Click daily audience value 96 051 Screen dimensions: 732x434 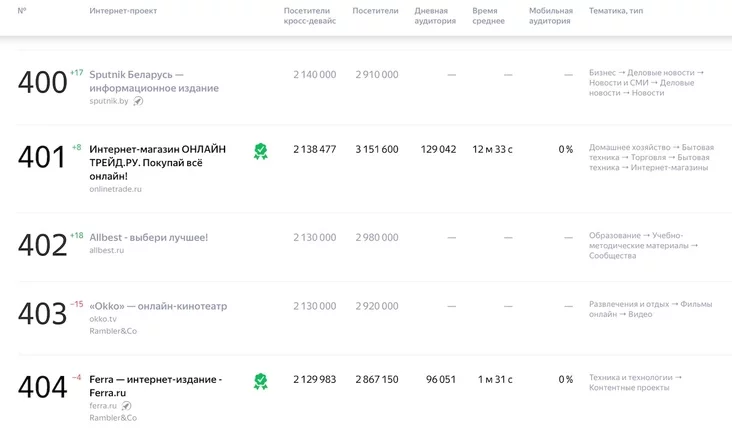pos(441,379)
